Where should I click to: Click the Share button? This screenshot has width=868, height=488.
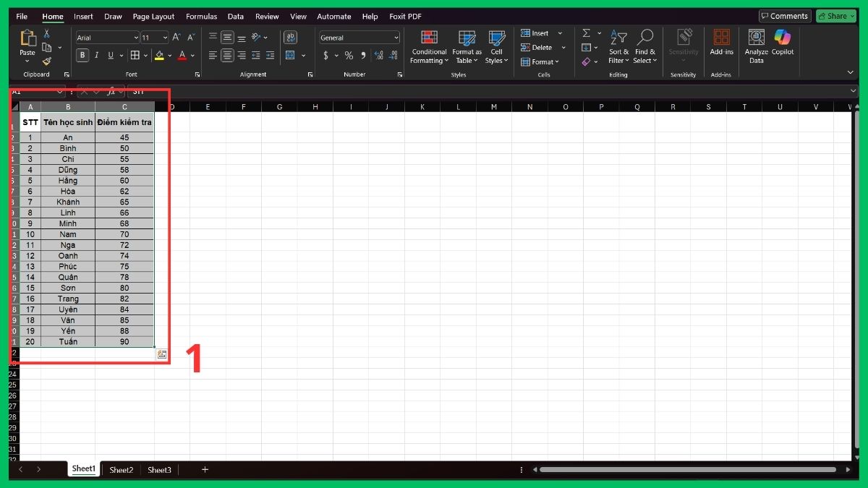tap(836, 16)
